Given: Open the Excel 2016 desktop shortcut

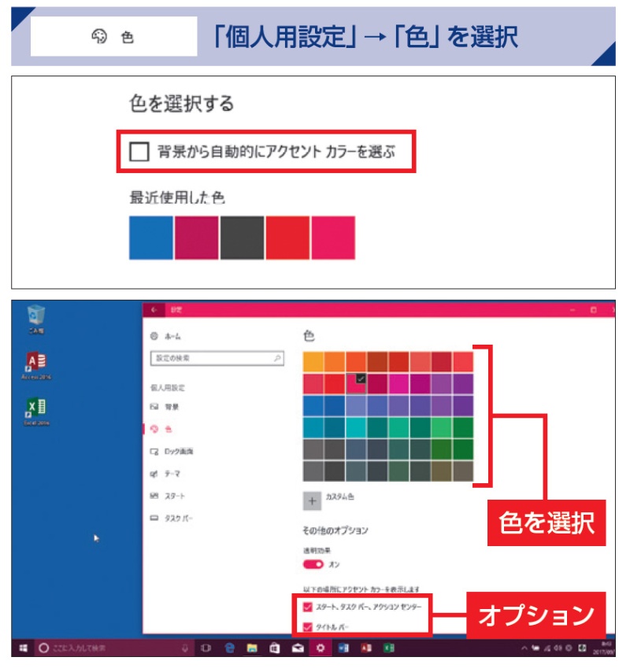Looking at the screenshot, I should click(35, 408).
